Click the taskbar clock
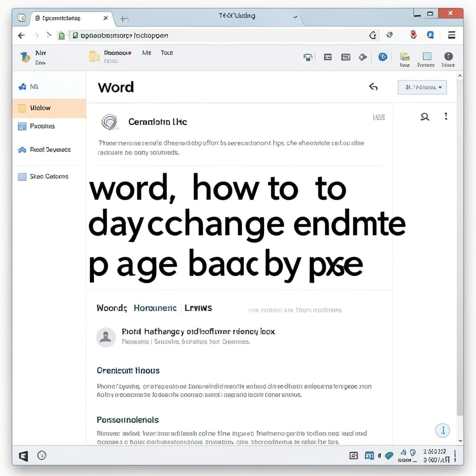 [x=436, y=456]
